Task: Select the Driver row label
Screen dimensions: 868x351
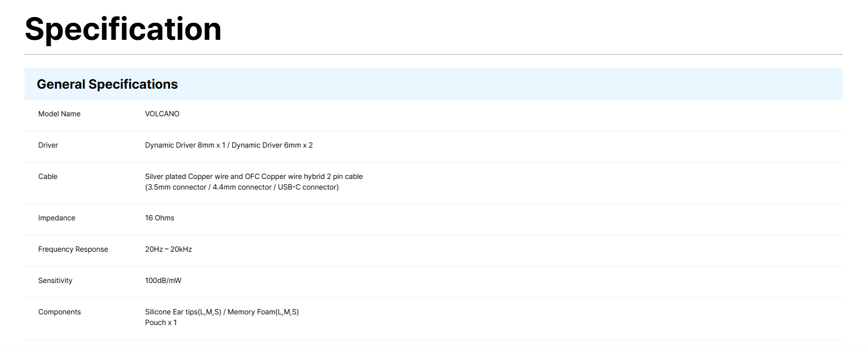Action: point(48,145)
